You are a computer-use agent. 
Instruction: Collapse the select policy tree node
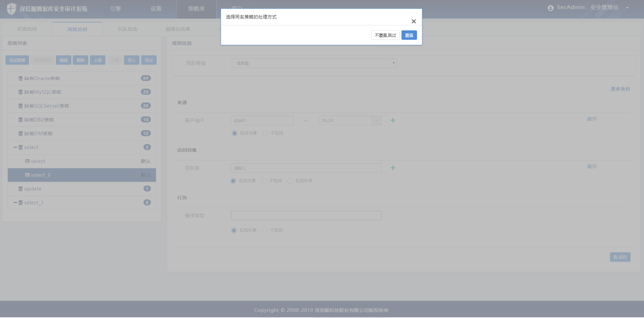15,148
